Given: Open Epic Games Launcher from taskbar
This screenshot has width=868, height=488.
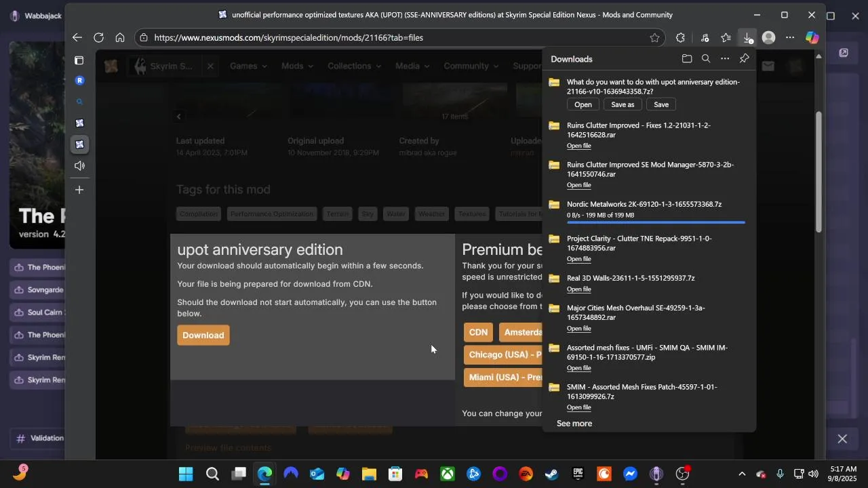Looking at the screenshot, I should (x=578, y=474).
